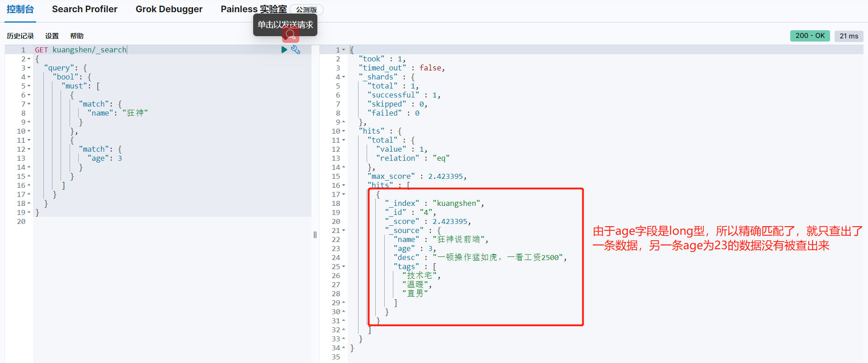Click the 21 ms response time badge

pos(849,36)
